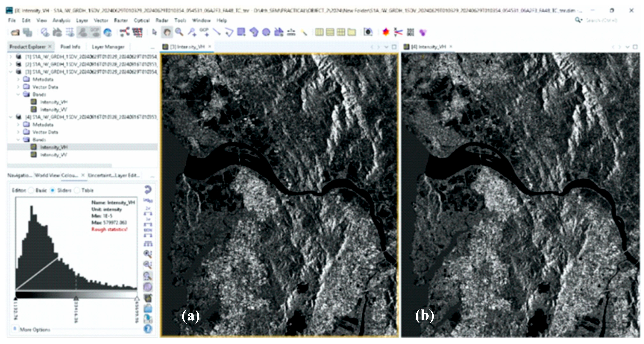Select the Draw Rectangle tool
This screenshot has height=344, width=644.
(x=241, y=32)
